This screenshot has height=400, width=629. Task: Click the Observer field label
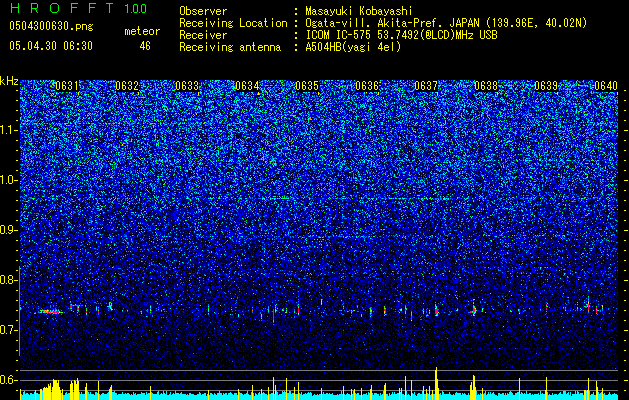coord(203,11)
